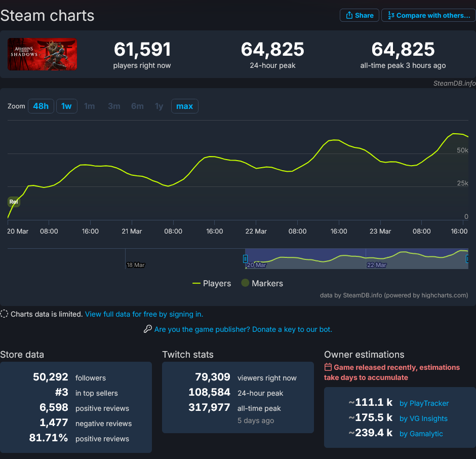This screenshot has width=476, height=459.
Task: Open Compare with others dialog
Action: (x=428, y=16)
